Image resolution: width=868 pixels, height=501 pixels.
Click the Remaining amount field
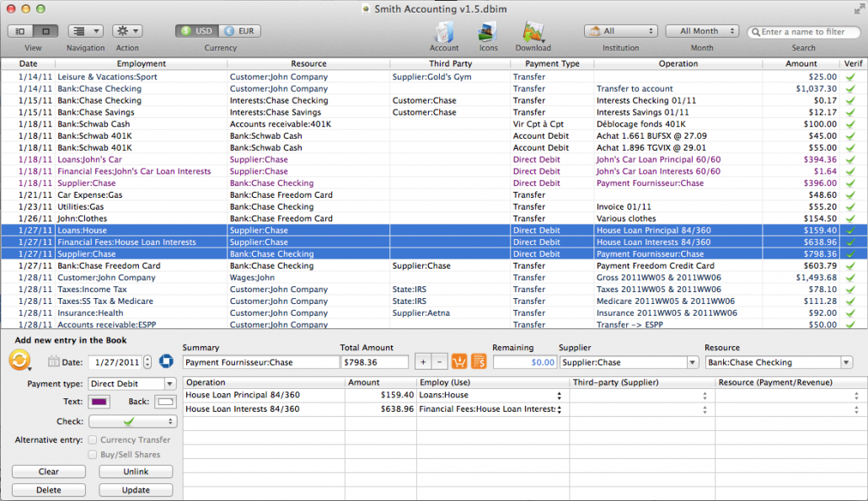point(525,362)
